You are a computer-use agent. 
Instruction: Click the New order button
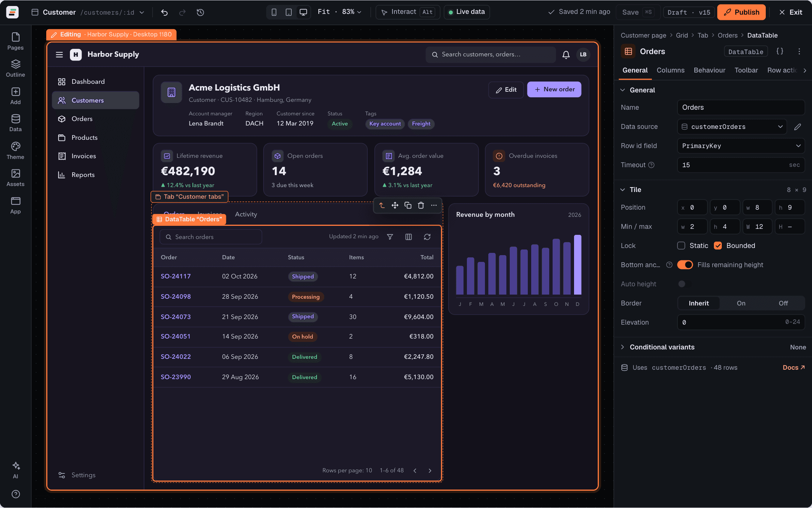tap(554, 89)
